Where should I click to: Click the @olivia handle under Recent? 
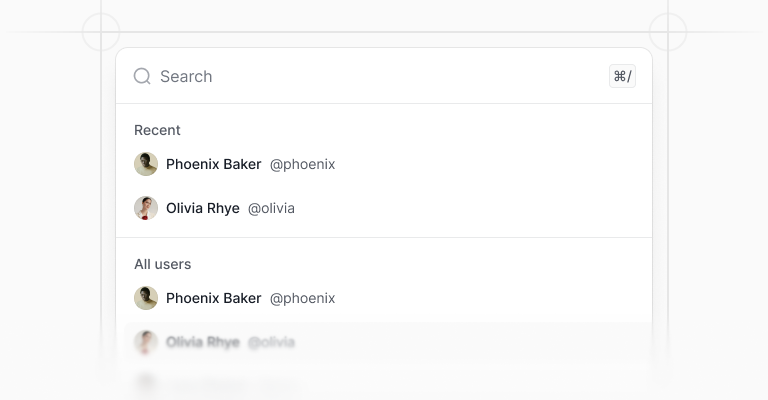(271, 208)
